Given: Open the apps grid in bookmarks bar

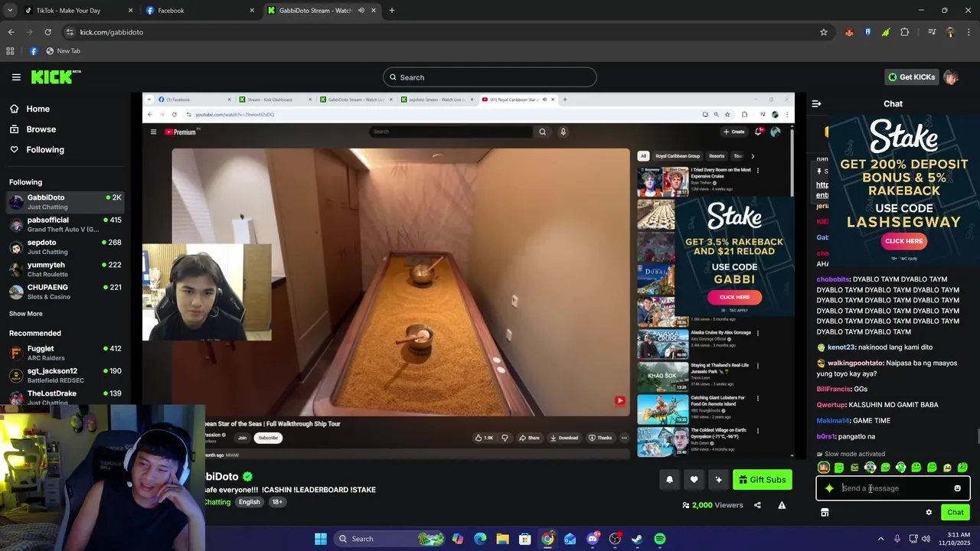Looking at the screenshot, I should point(10,51).
